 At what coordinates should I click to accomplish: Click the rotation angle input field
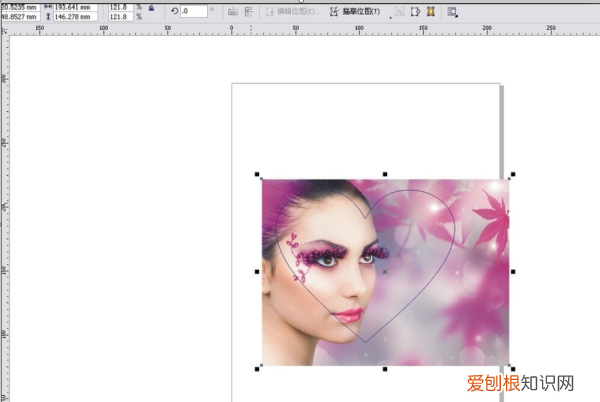coord(193,12)
